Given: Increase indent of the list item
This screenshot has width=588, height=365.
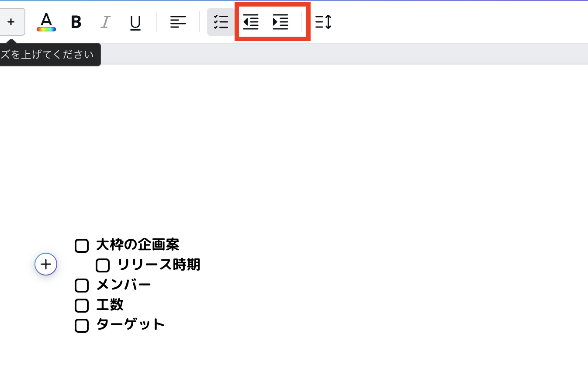Looking at the screenshot, I should pos(280,22).
